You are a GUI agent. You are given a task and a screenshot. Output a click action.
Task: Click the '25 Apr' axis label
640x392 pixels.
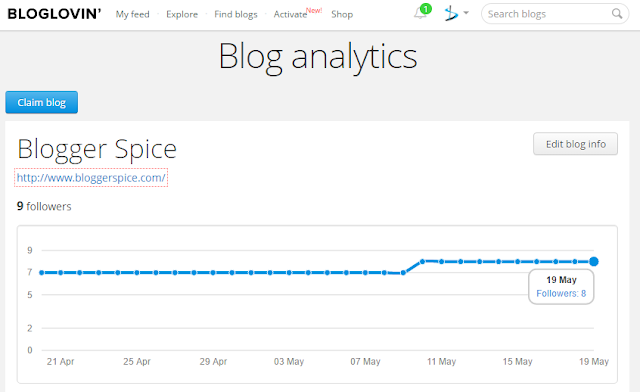point(137,361)
